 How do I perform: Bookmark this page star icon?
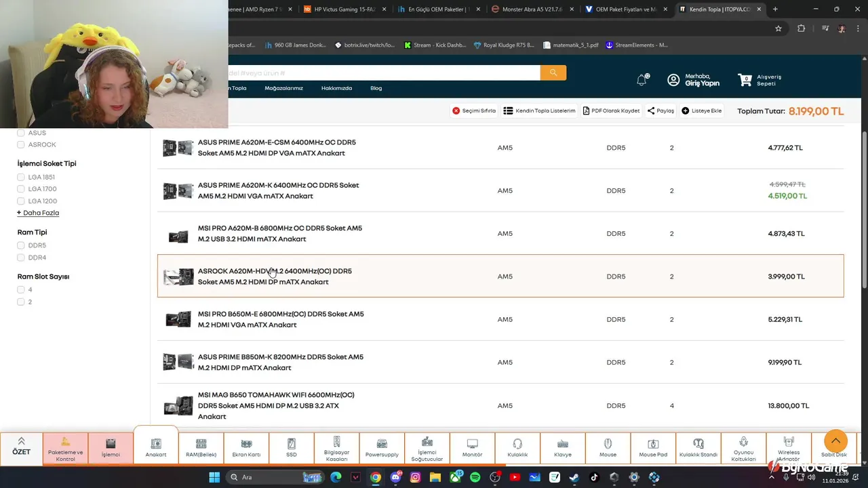click(778, 28)
